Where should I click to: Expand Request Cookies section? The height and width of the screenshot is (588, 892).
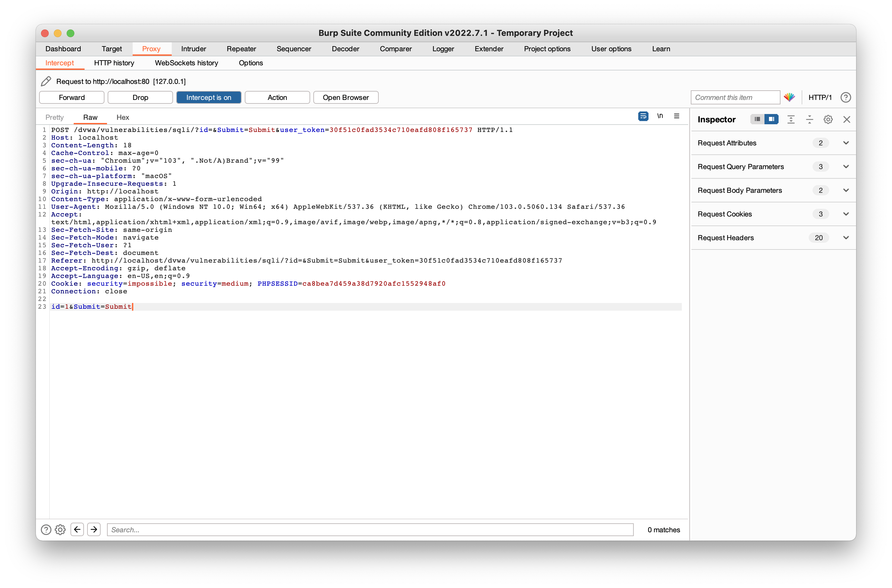(846, 214)
